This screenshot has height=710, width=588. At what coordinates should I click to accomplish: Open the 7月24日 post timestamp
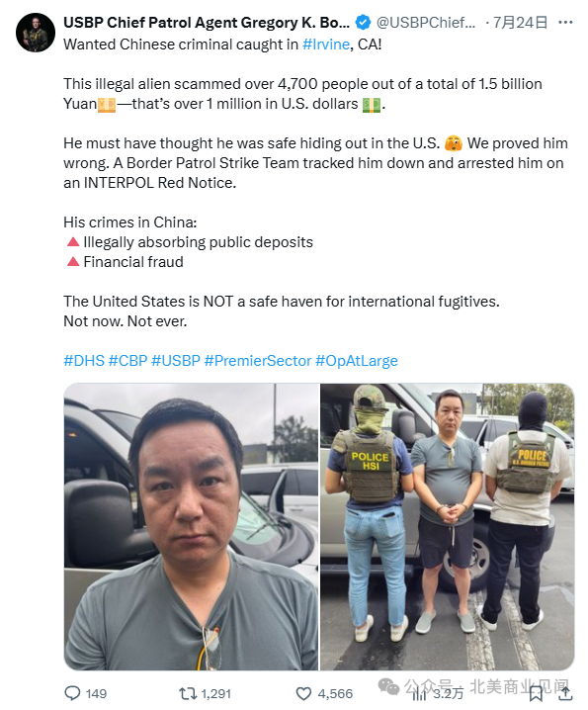click(x=521, y=22)
